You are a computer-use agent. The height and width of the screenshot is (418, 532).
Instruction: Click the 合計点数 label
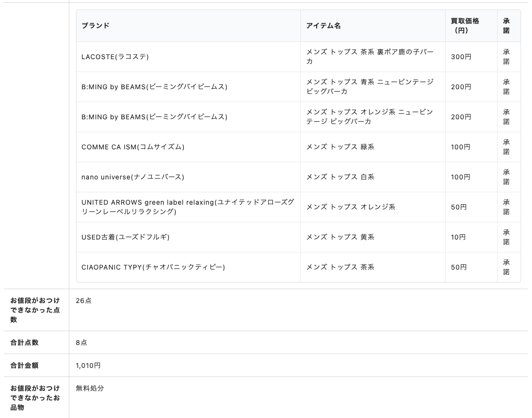click(24, 343)
